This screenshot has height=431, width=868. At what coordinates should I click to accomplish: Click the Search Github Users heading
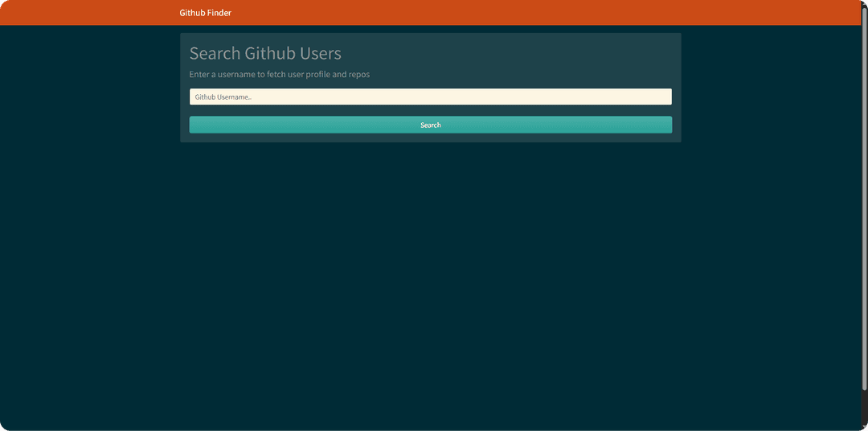tap(265, 54)
